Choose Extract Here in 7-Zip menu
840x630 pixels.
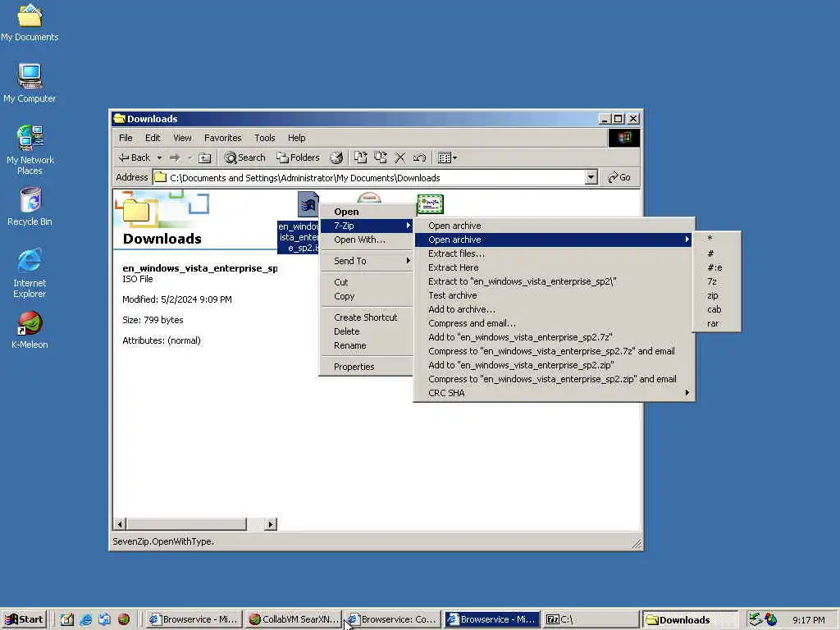554,267
